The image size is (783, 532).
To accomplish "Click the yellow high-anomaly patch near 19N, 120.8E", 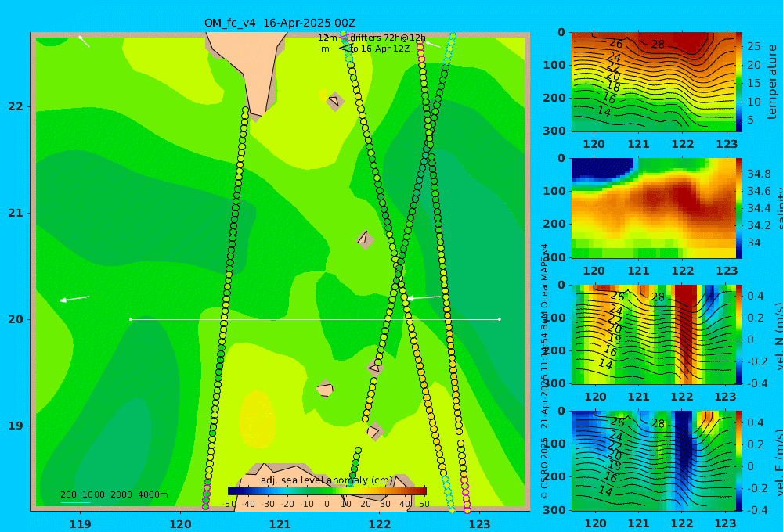I will 258,419.
